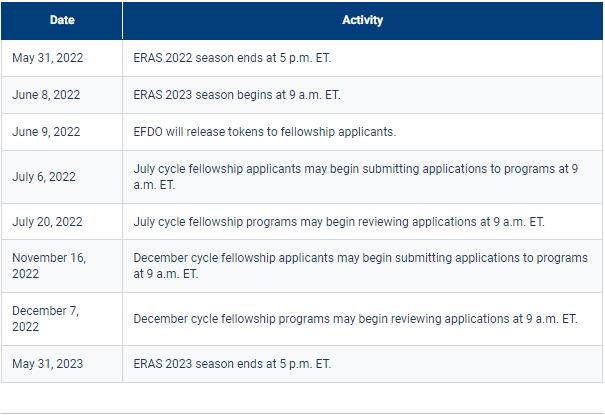Click the EFDO will release tokens text
This screenshot has width=605, height=415.
(x=265, y=132)
